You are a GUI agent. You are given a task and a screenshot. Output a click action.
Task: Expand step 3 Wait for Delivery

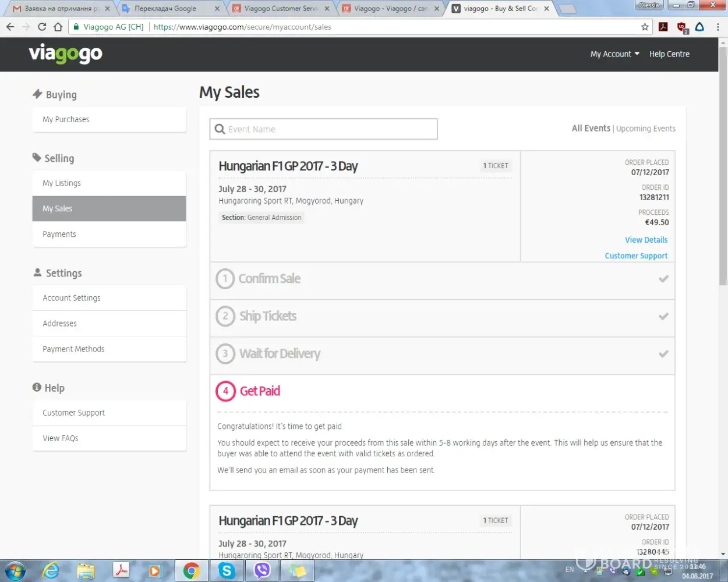280,354
